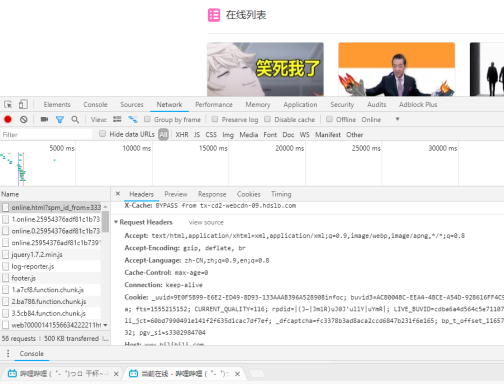Screen dimensions: 504x384
Task: Open the Console drawer tab at bottom
Action: pos(32,353)
